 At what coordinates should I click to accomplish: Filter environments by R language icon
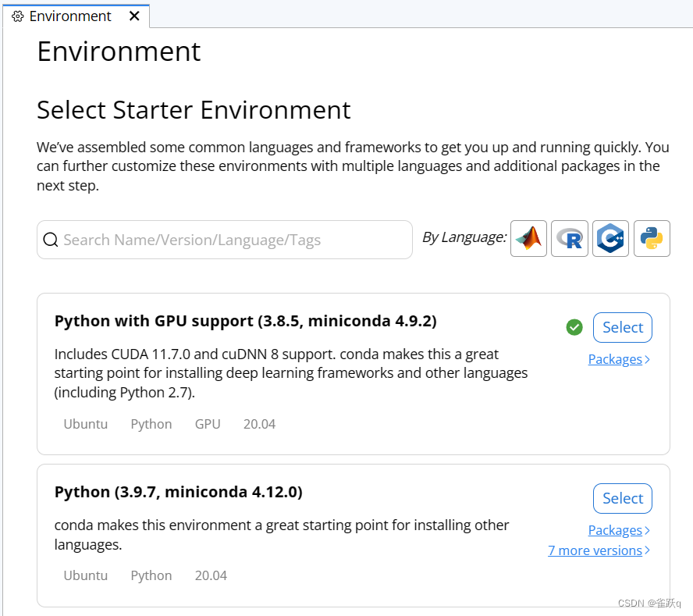pyautogui.click(x=570, y=238)
